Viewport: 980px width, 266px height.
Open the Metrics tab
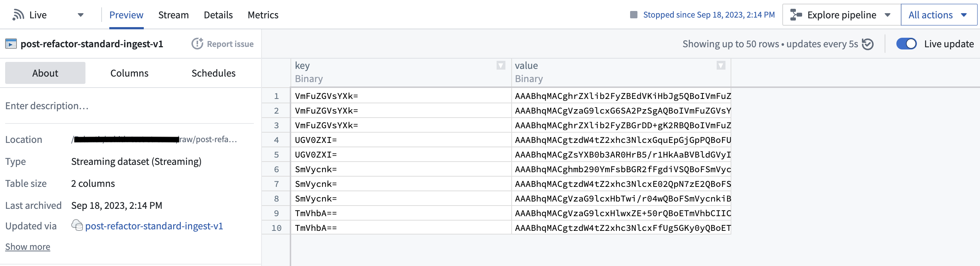tap(263, 15)
